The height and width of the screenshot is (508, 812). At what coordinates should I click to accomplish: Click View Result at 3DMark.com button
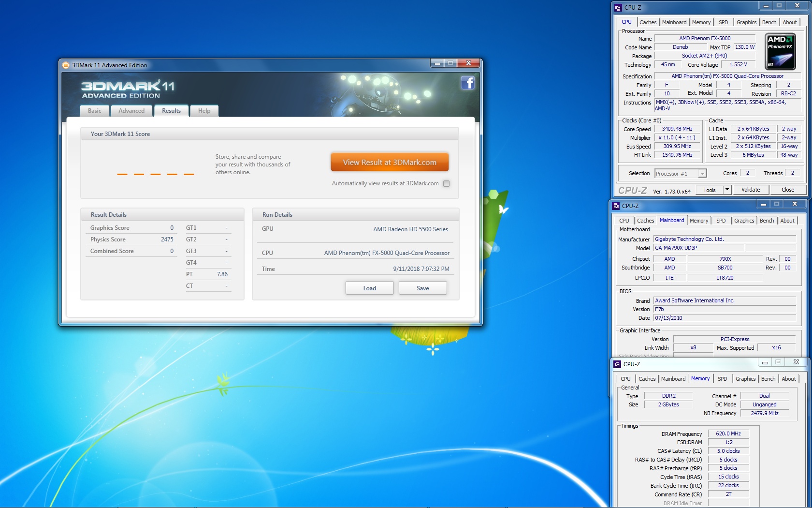pos(390,163)
